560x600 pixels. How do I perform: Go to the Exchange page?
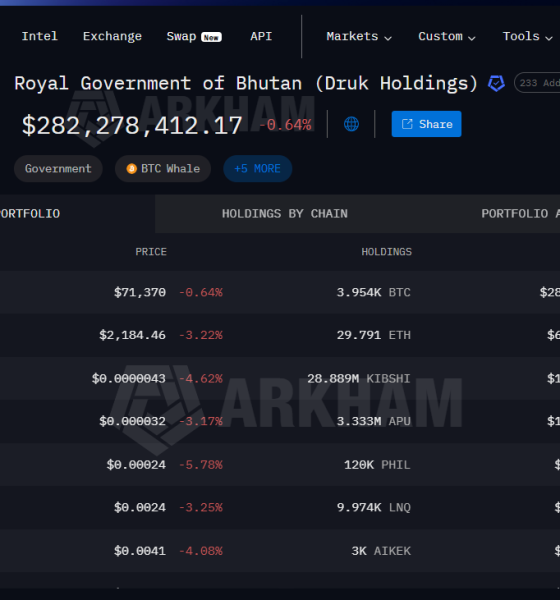coord(112,36)
